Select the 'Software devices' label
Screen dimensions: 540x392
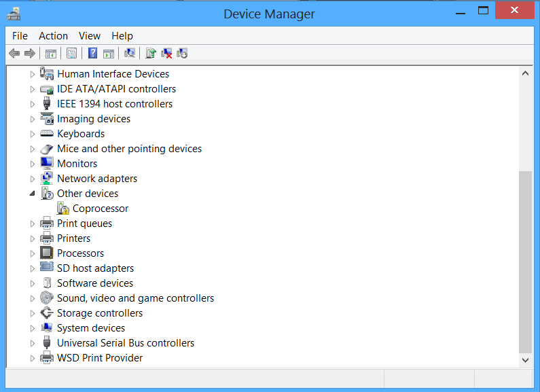(95, 283)
